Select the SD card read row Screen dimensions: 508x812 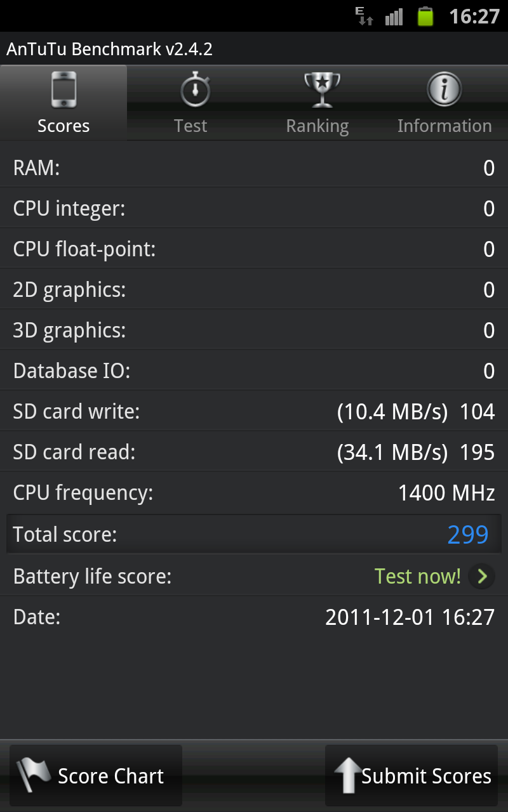pyautogui.click(x=254, y=452)
